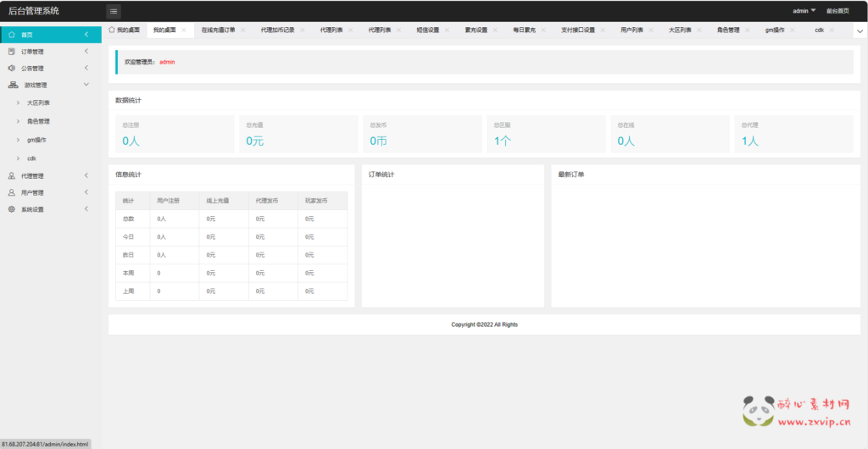
Task: Select 大区列表 in the sidebar submenu
Action: point(38,103)
